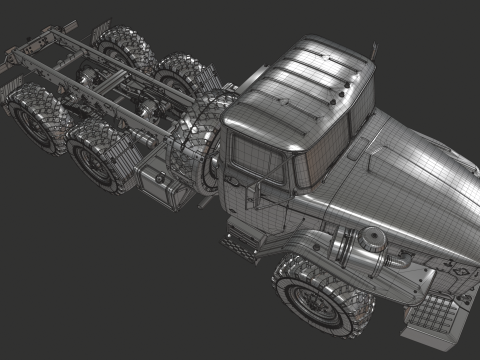The image size is (480, 360).
Task: Select the truck's front wheel
Action: 323,296
